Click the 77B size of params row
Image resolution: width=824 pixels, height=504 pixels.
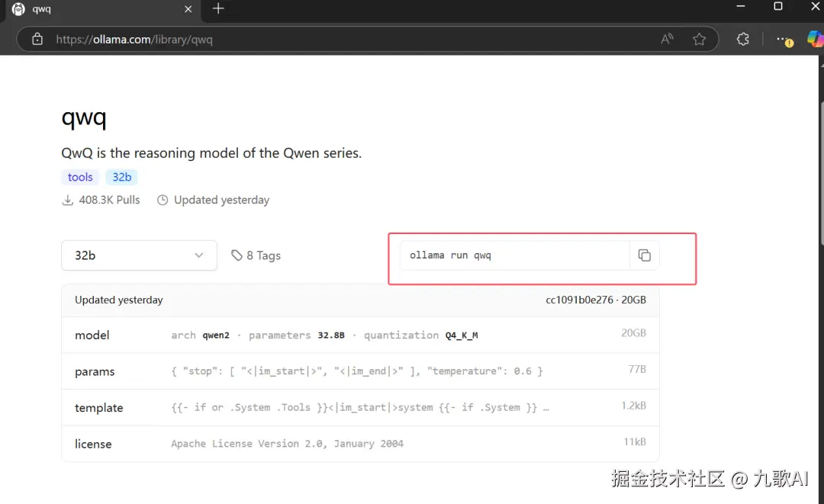pos(637,369)
